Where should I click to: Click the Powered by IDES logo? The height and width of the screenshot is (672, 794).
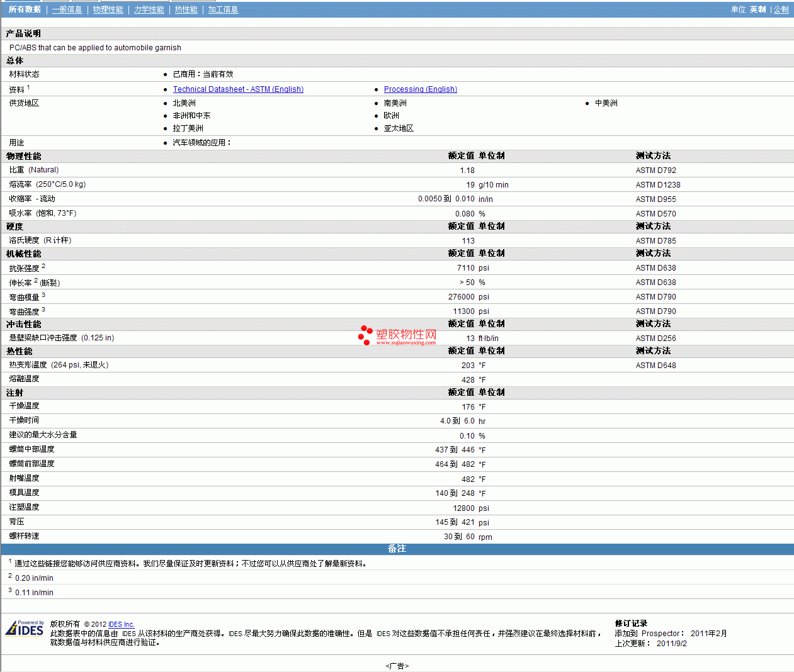(x=25, y=629)
